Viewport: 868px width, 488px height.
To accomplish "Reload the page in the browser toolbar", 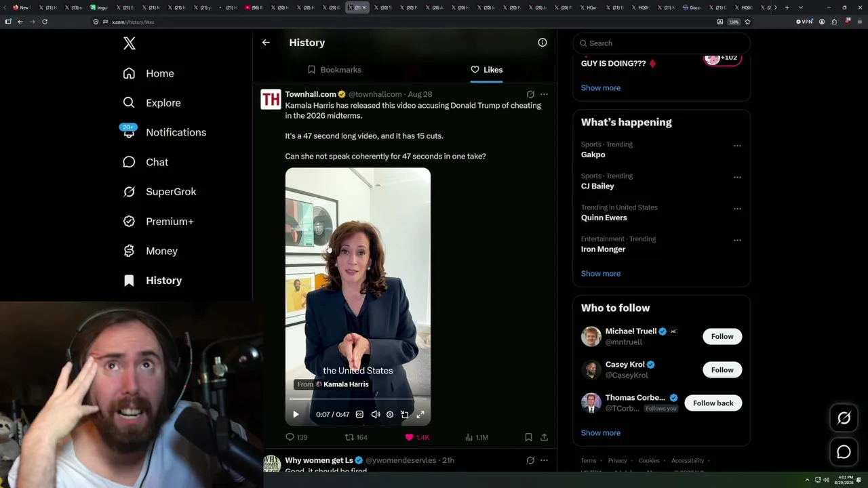I will click(x=45, y=22).
